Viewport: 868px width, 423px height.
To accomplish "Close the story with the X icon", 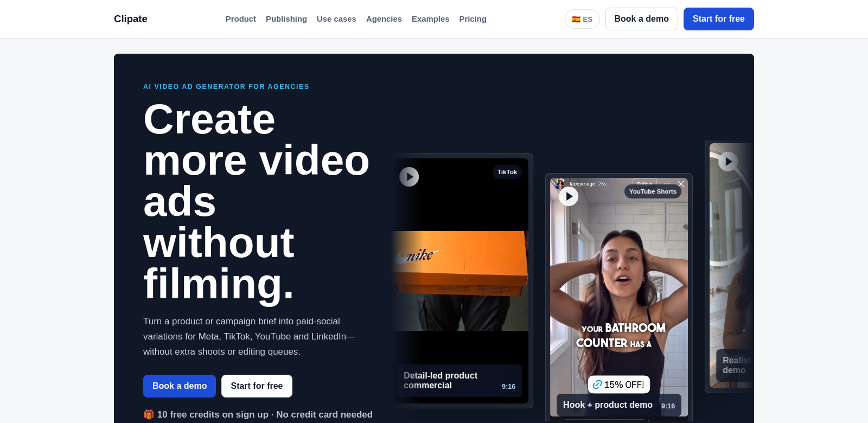I will (x=681, y=184).
